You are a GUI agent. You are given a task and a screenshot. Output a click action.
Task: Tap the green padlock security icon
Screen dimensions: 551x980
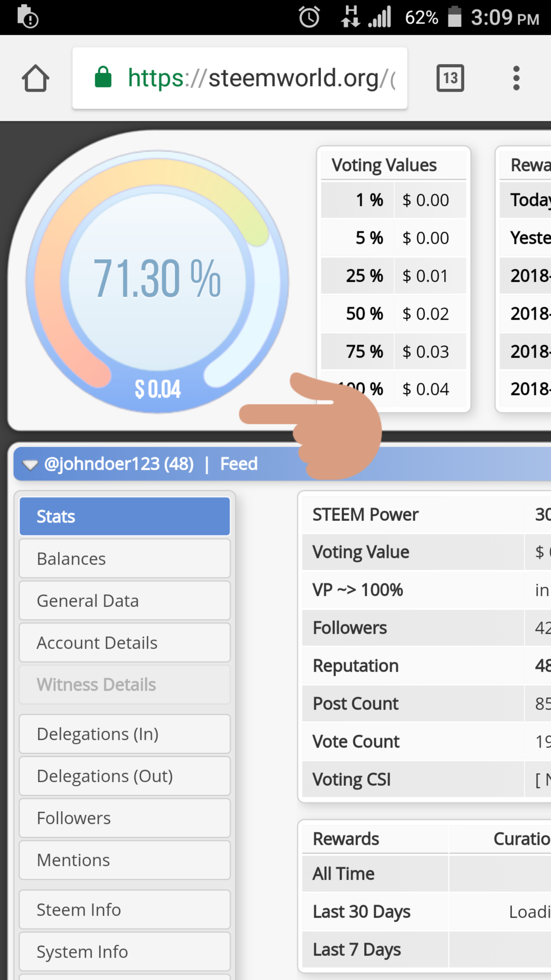[x=103, y=77]
